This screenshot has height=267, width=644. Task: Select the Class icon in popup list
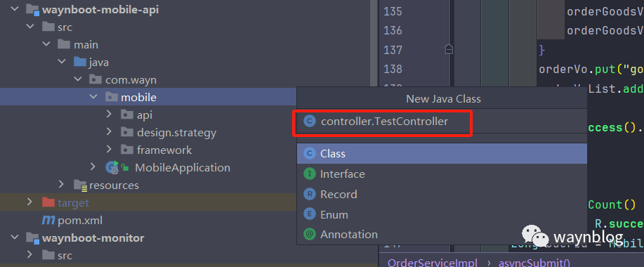click(x=309, y=154)
